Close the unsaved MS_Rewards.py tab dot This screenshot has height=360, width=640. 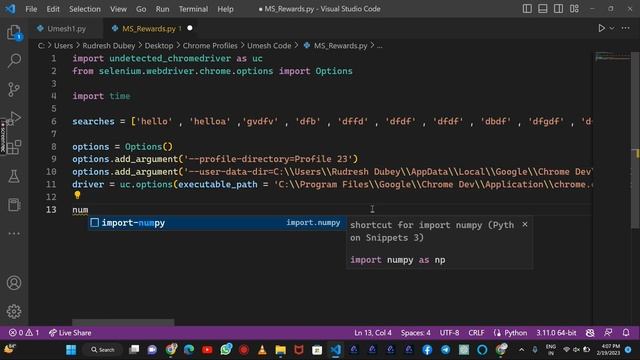(190, 28)
